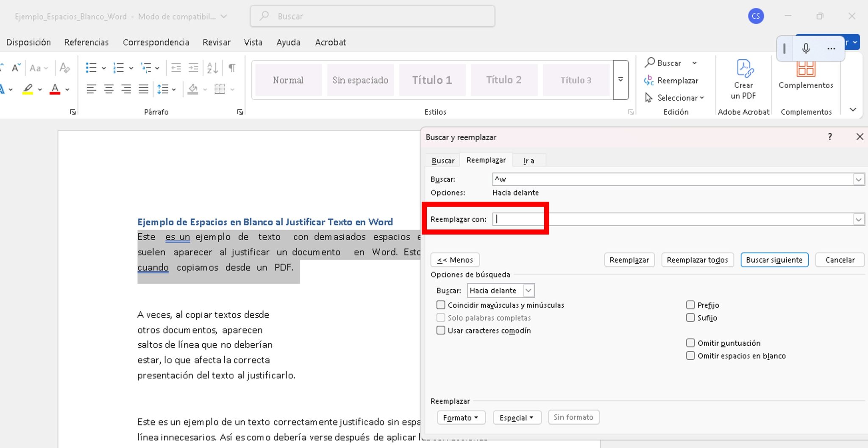
Task: Check Usar caracteres comodín
Action: click(x=440, y=330)
